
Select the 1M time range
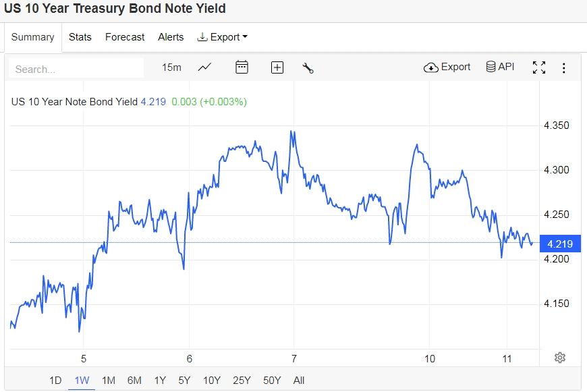(108, 381)
